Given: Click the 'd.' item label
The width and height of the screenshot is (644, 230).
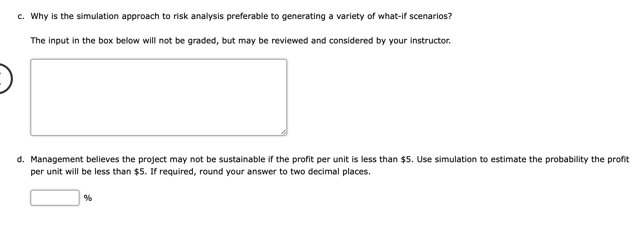Looking at the screenshot, I should click(21, 158).
